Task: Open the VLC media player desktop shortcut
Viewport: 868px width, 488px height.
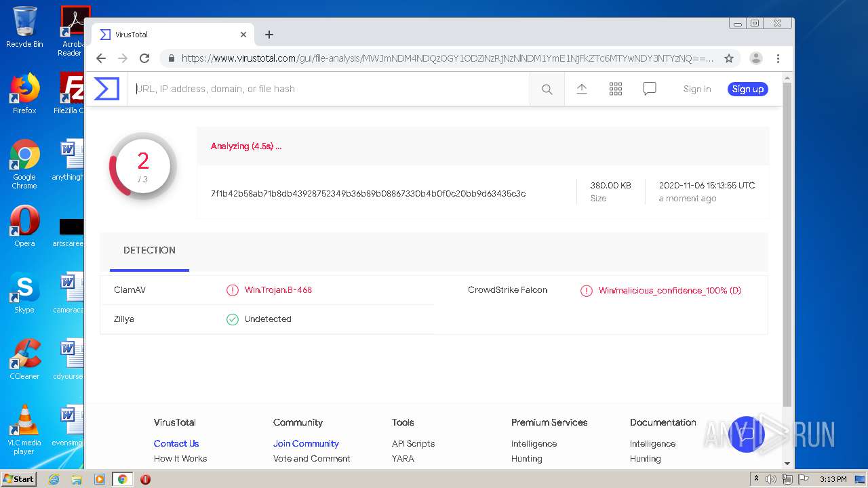Action: pos(24,430)
